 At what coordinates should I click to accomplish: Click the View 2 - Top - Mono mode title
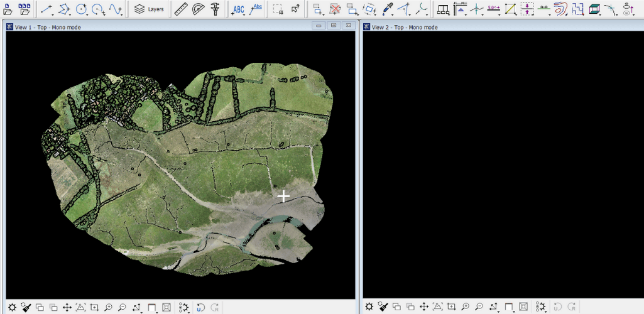click(x=404, y=27)
